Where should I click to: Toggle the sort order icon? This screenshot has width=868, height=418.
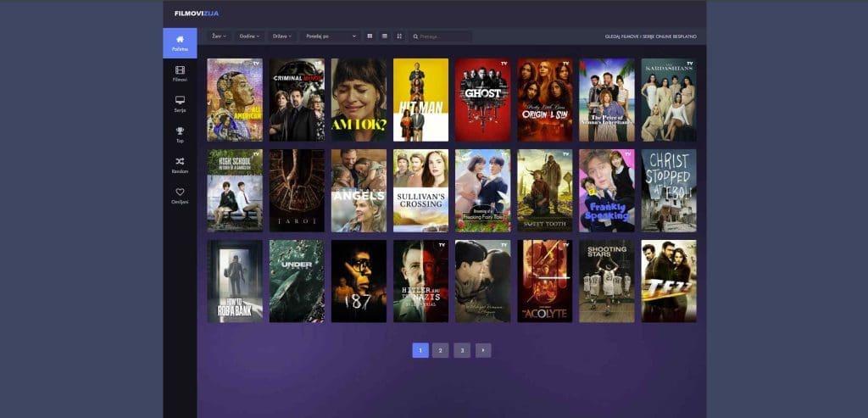[x=399, y=36]
